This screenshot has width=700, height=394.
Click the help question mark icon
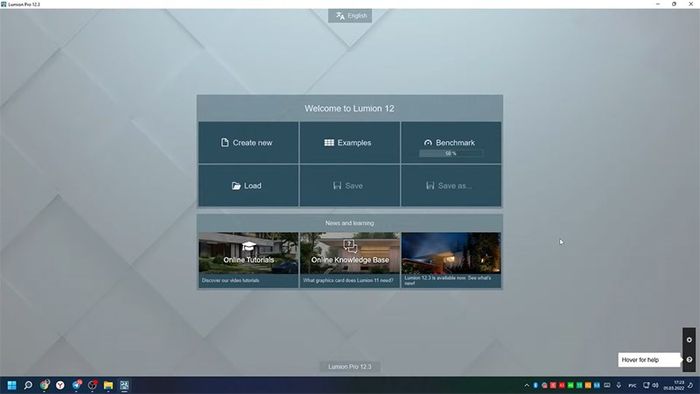689,360
